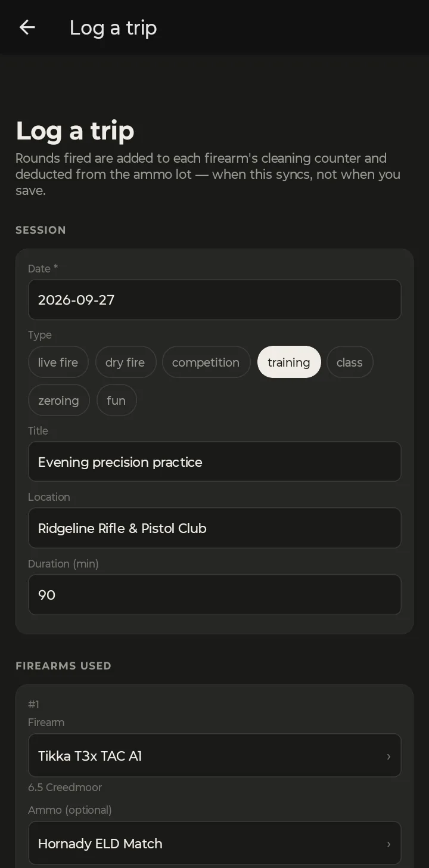Choose the competition type chip
This screenshot has height=868, width=429.
pos(206,362)
